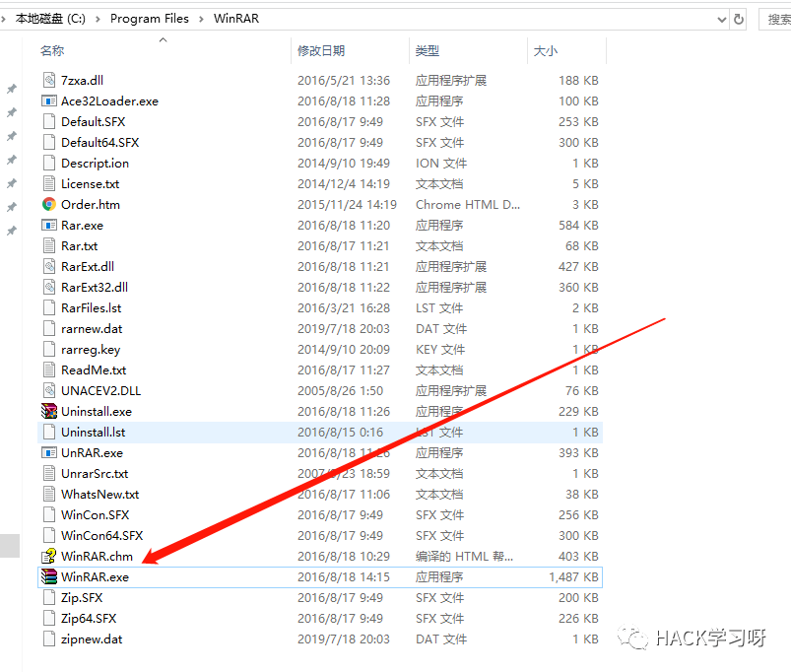Image resolution: width=791 pixels, height=672 pixels.
Task: Select the WinCon.SFX file icon
Action: pos(49,514)
